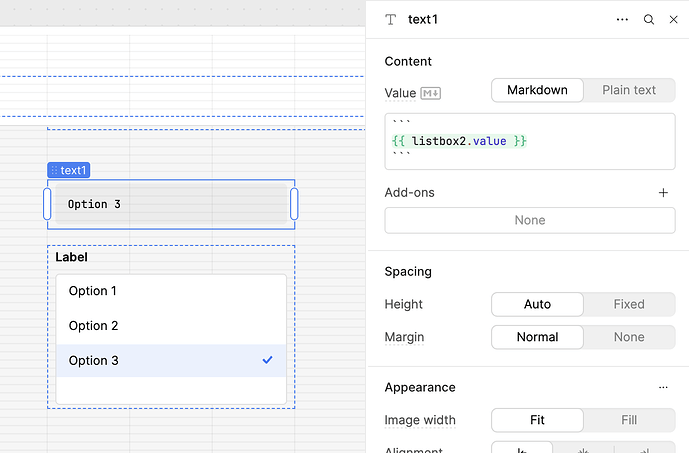Click the text1 component label tag
This screenshot has height=453, width=689.
69,170
